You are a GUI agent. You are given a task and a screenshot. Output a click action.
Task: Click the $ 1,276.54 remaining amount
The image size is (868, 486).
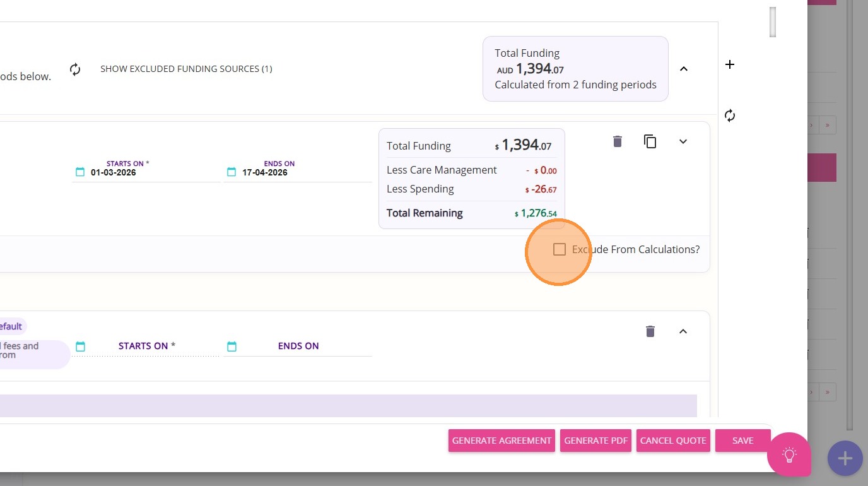536,213
